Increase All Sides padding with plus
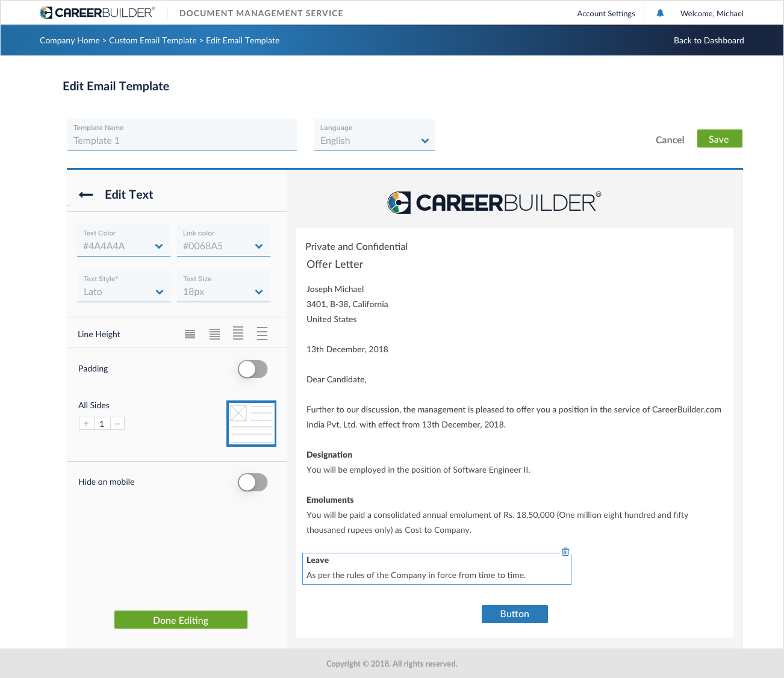Screen dimensions: 784x678 [86, 424]
